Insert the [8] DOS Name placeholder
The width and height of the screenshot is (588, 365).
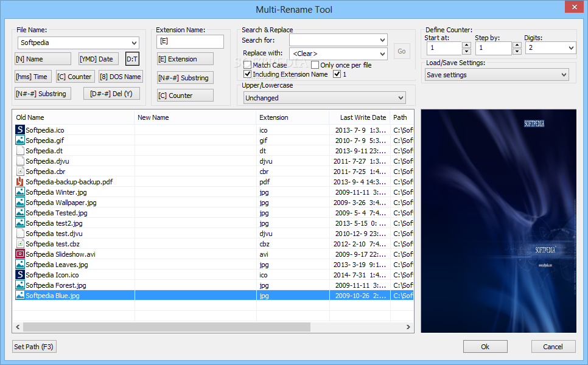coord(121,77)
